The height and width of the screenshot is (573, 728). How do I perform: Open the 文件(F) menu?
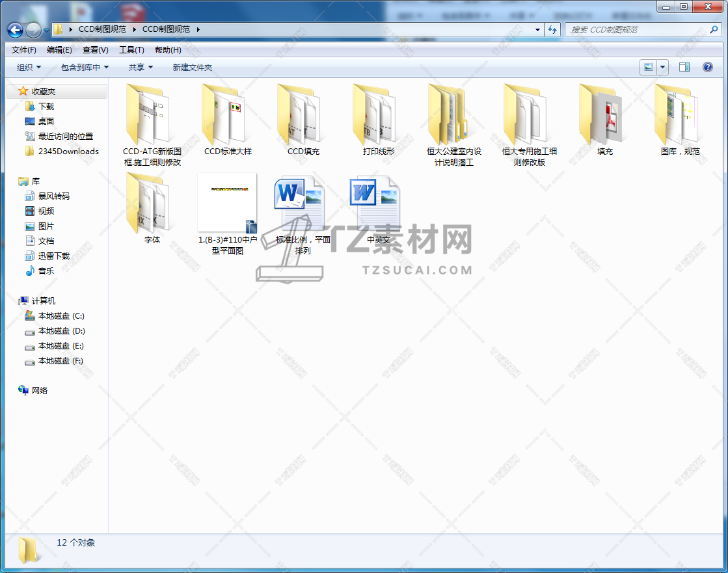click(23, 50)
